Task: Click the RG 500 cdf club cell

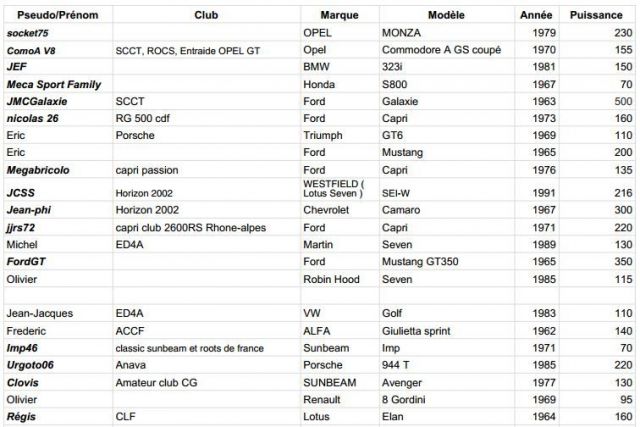Action: (147, 118)
